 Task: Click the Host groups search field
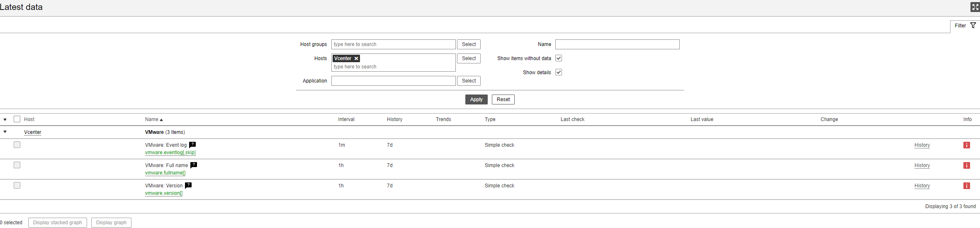tap(393, 44)
